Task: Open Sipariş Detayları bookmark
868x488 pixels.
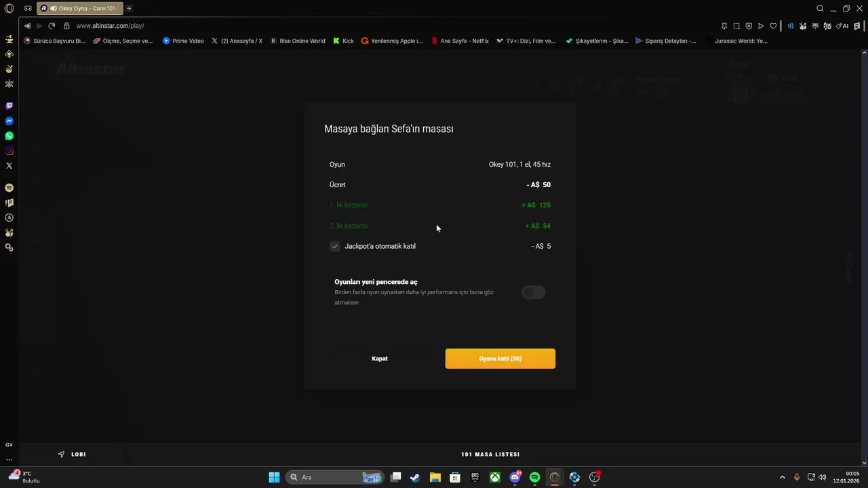Action: (x=666, y=41)
